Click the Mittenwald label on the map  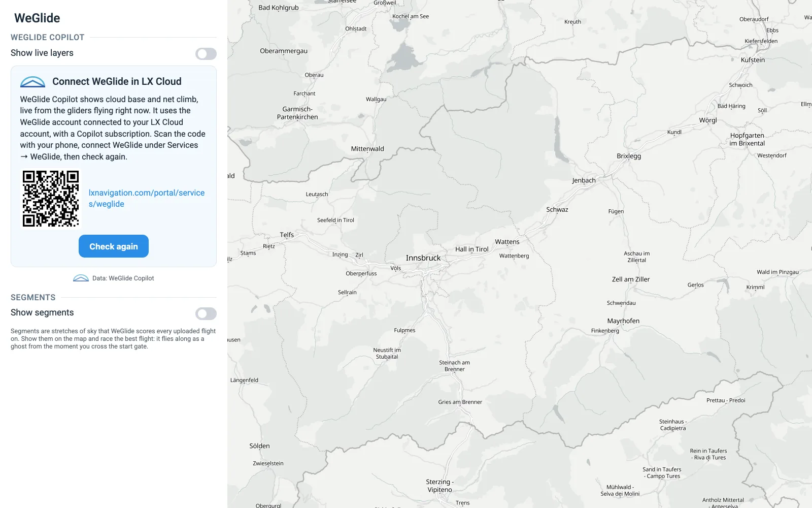pos(367,149)
